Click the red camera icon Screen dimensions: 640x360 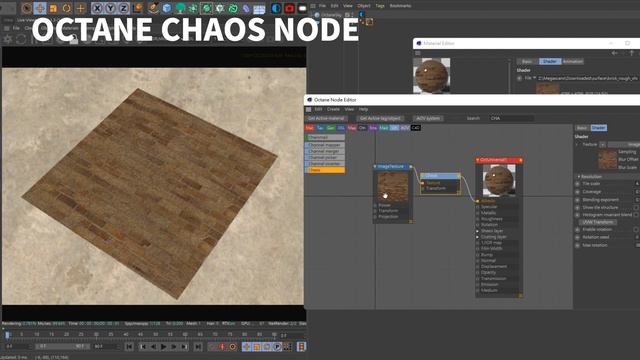click(289, 8)
